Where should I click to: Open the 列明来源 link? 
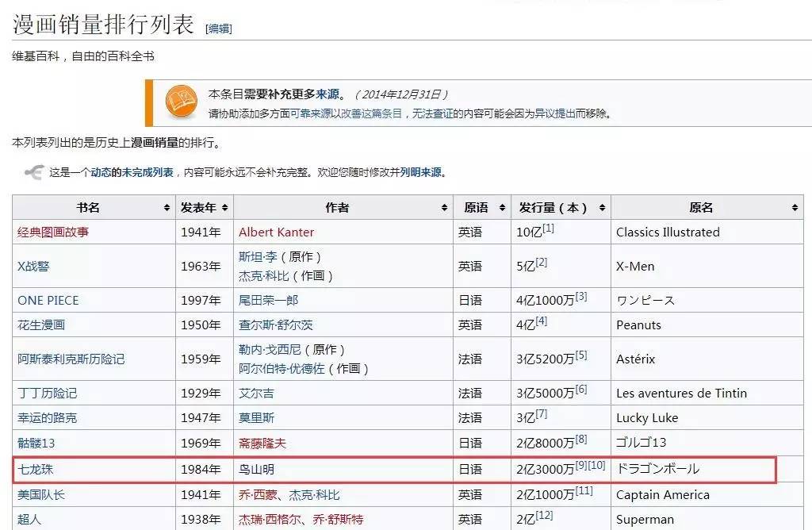(420, 172)
